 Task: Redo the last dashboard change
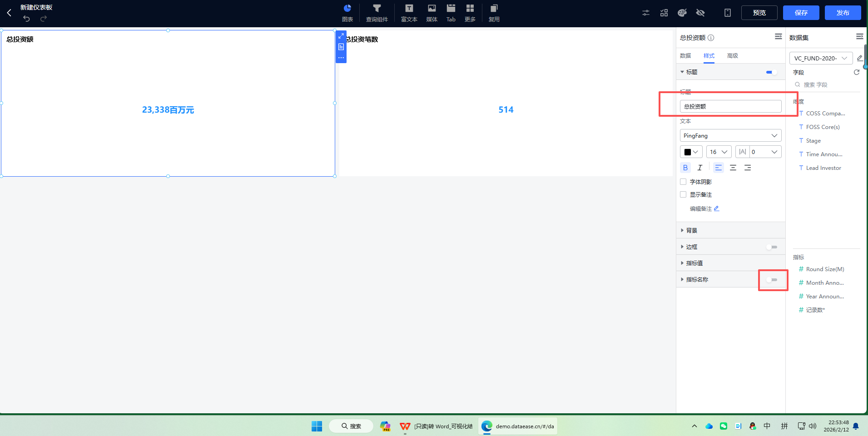point(44,19)
